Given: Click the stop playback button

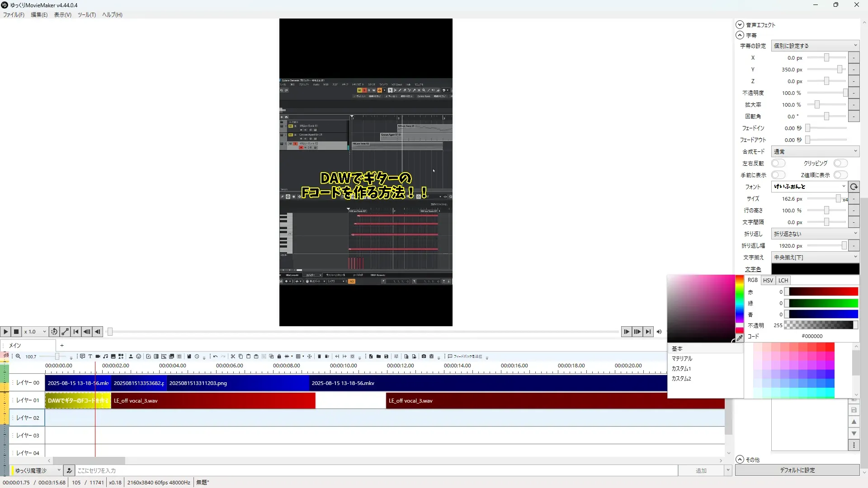Looking at the screenshot, I should click(x=16, y=332).
